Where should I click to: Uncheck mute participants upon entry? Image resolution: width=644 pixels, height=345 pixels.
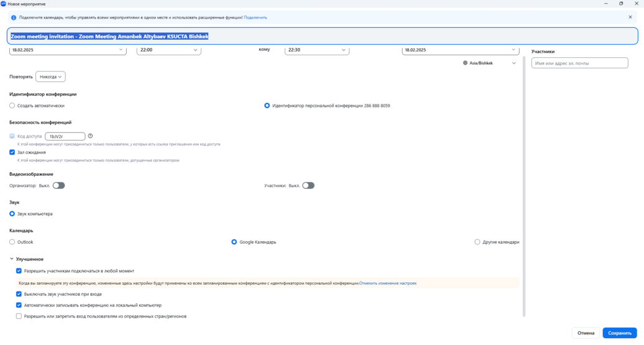(x=19, y=294)
